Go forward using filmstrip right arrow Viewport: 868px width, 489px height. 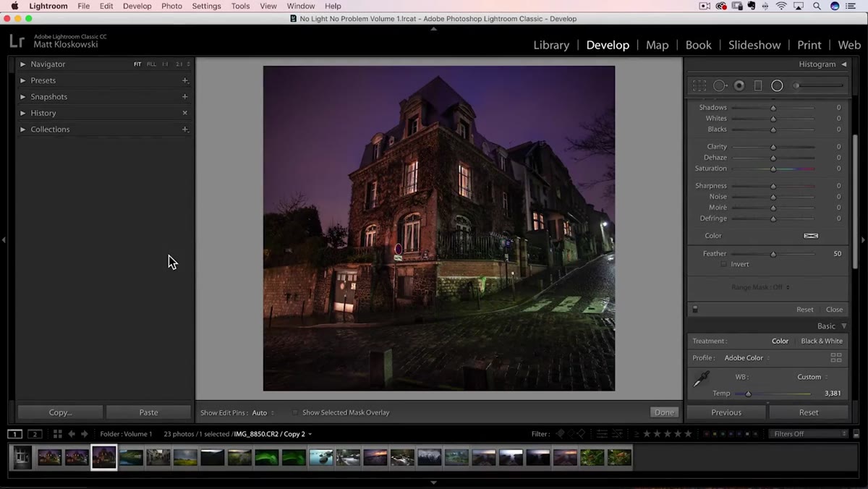click(85, 434)
